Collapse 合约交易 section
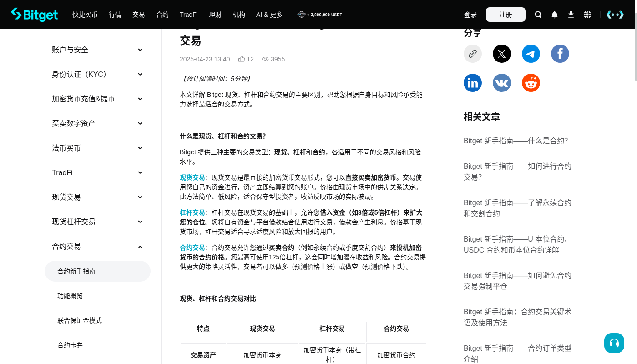The height and width of the screenshot is (364, 637). tap(97, 246)
